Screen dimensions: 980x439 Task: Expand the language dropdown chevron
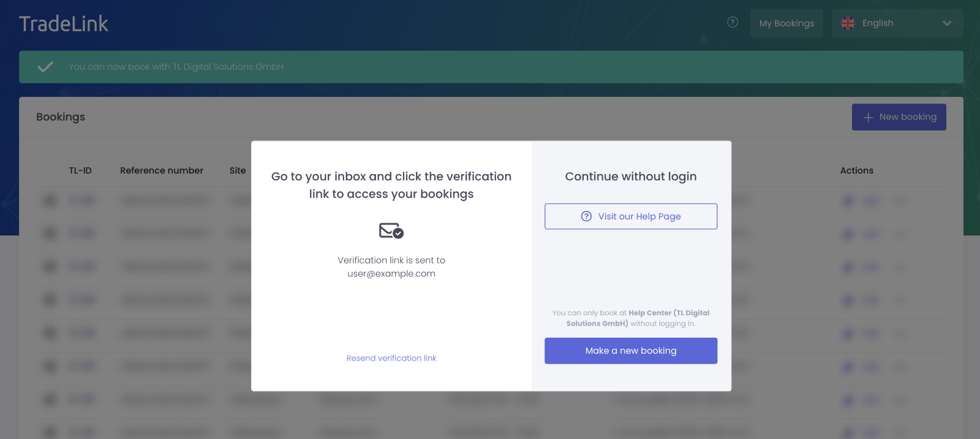coord(947,23)
